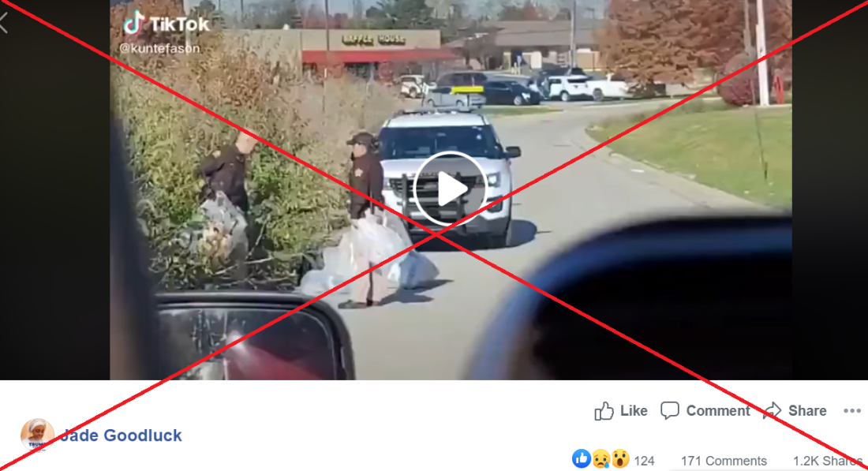Click the TikTok logo watermark
The width and height of the screenshot is (868, 471).
(x=166, y=24)
